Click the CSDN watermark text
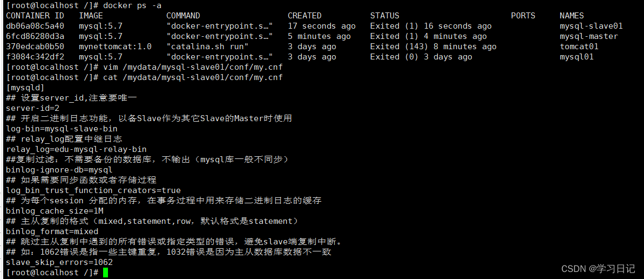 598,269
